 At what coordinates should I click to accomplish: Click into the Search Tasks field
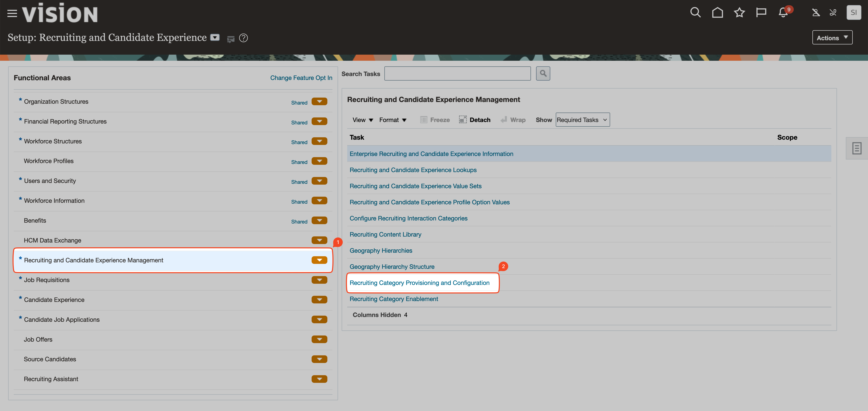pos(457,73)
